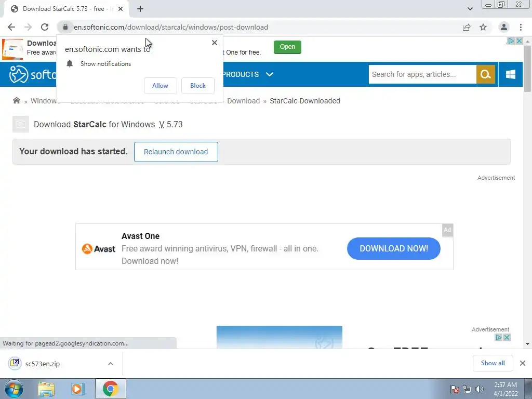Open the tab search chevron

point(470,9)
